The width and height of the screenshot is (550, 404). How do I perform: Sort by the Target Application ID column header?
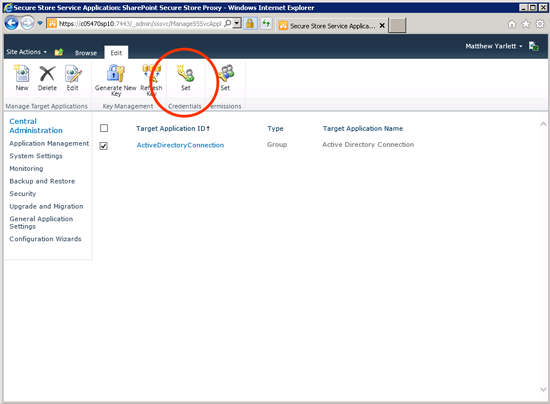[x=173, y=128]
